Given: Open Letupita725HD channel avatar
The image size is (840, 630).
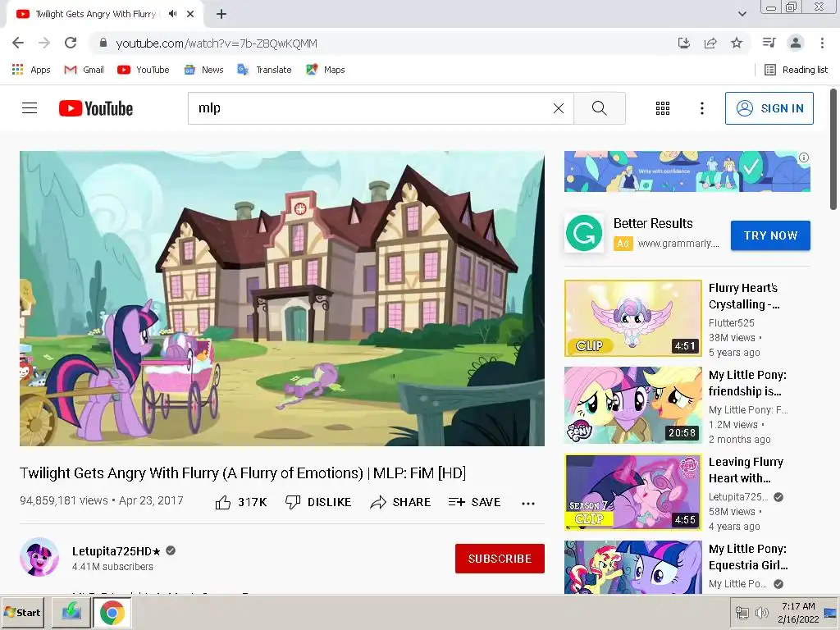Looking at the screenshot, I should pos(39,557).
